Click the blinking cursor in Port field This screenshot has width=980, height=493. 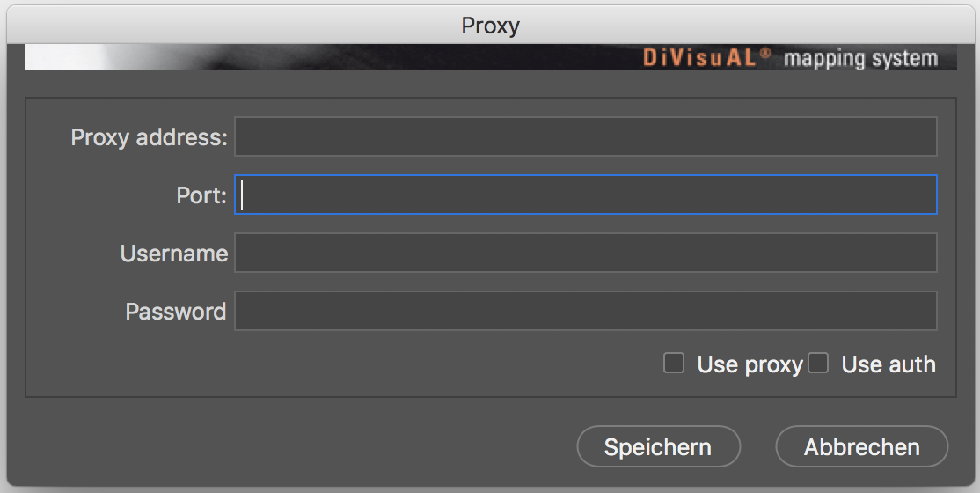[243, 195]
